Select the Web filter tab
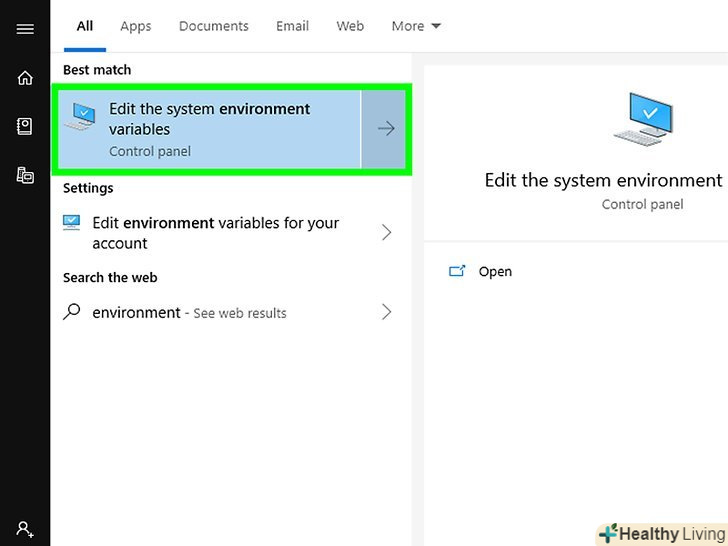Viewport: 728px width, 546px height. tap(350, 26)
